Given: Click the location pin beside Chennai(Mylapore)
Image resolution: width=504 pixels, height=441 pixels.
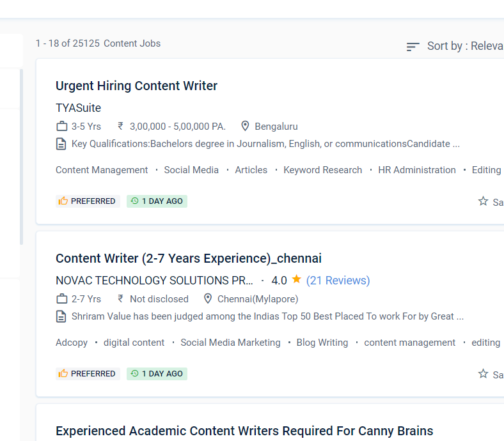Looking at the screenshot, I should tap(208, 298).
